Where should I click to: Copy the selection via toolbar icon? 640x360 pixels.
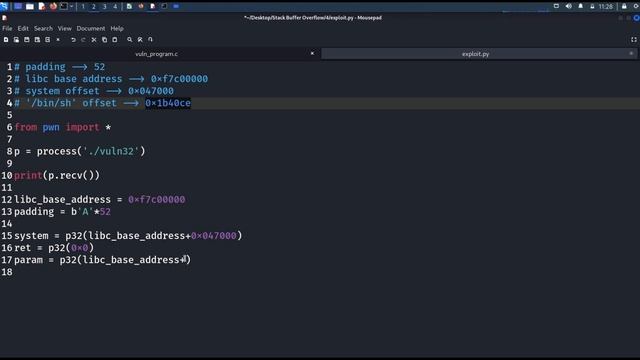click(x=104, y=40)
